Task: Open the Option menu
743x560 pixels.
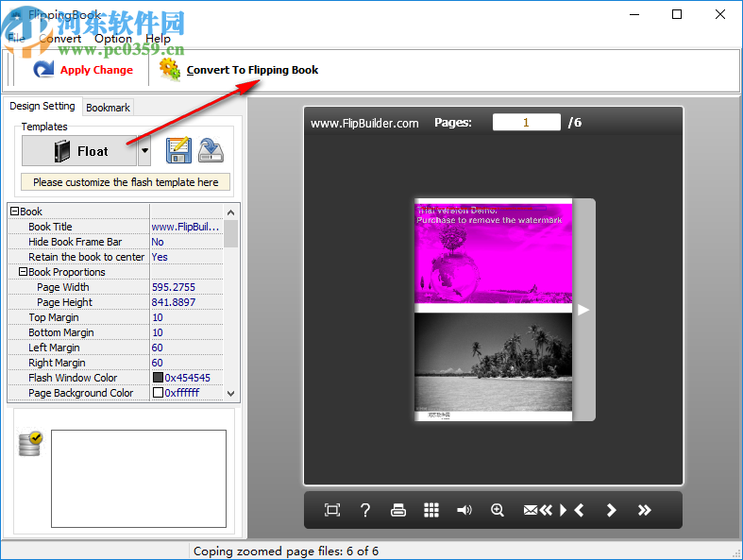Action: click(x=113, y=39)
